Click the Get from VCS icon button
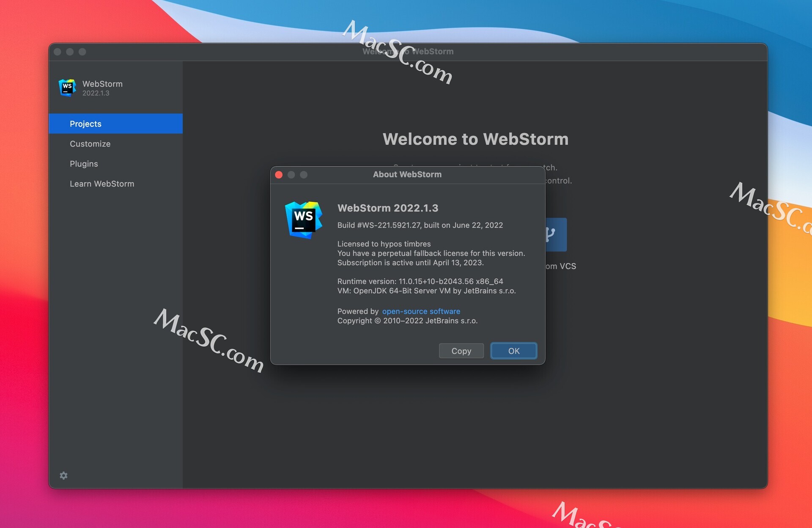812x528 pixels. [556, 234]
